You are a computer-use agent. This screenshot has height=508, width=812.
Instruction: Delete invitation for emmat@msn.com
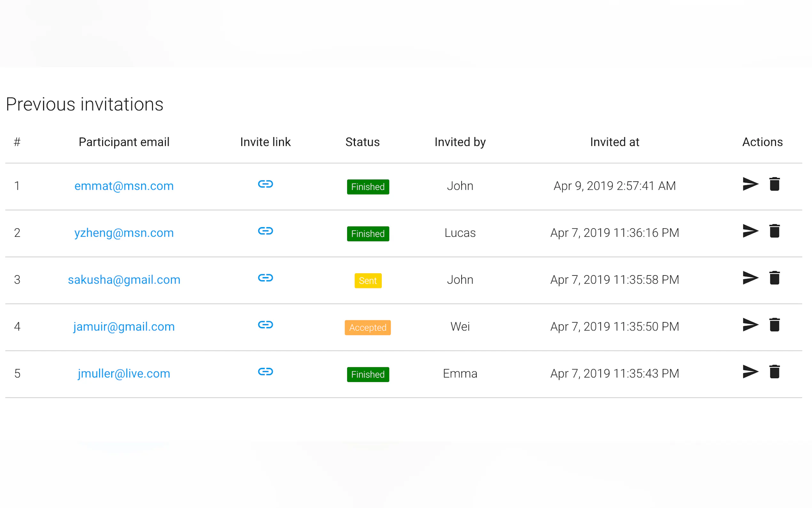tap(774, 184)
